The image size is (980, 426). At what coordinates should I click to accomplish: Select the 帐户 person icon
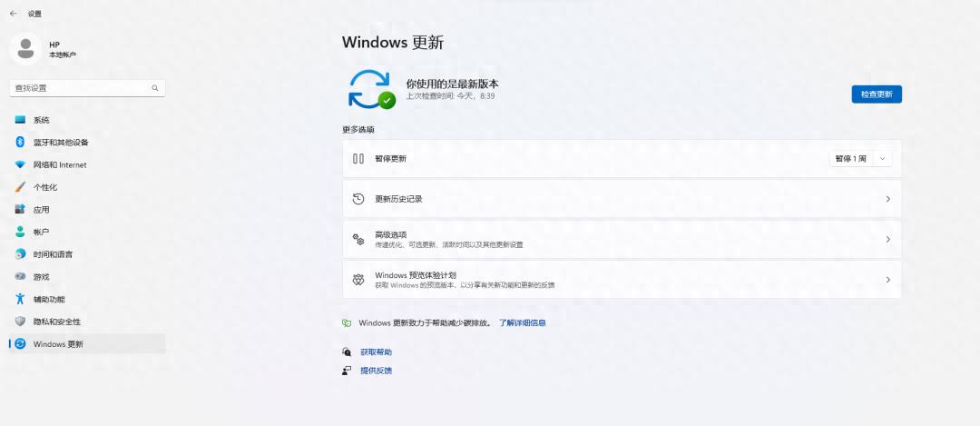(21, 233)
